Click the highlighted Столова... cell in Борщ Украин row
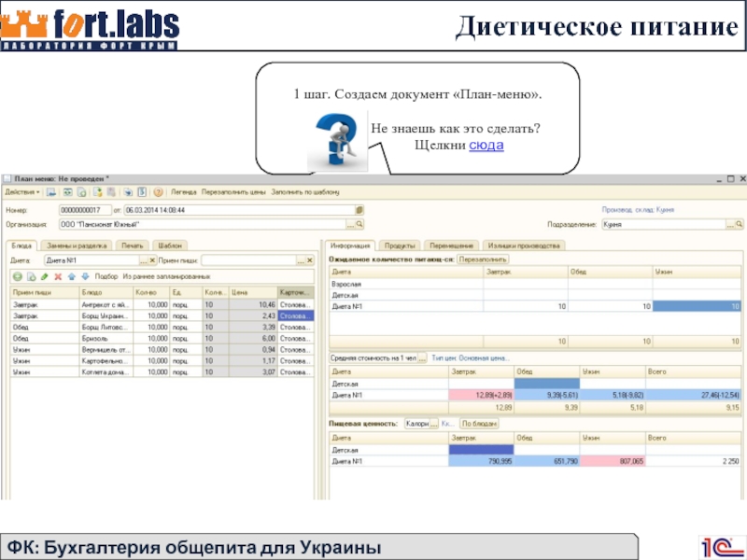 point(295,316)
